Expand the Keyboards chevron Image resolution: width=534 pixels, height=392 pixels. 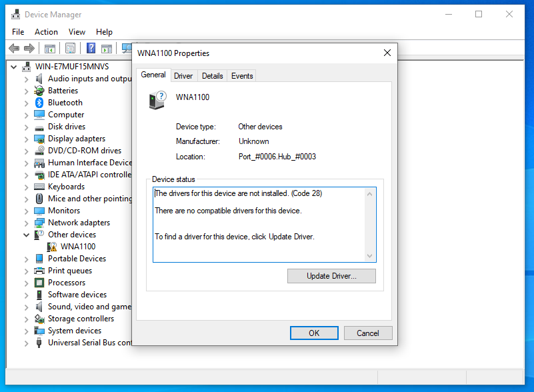coord(26,187)
